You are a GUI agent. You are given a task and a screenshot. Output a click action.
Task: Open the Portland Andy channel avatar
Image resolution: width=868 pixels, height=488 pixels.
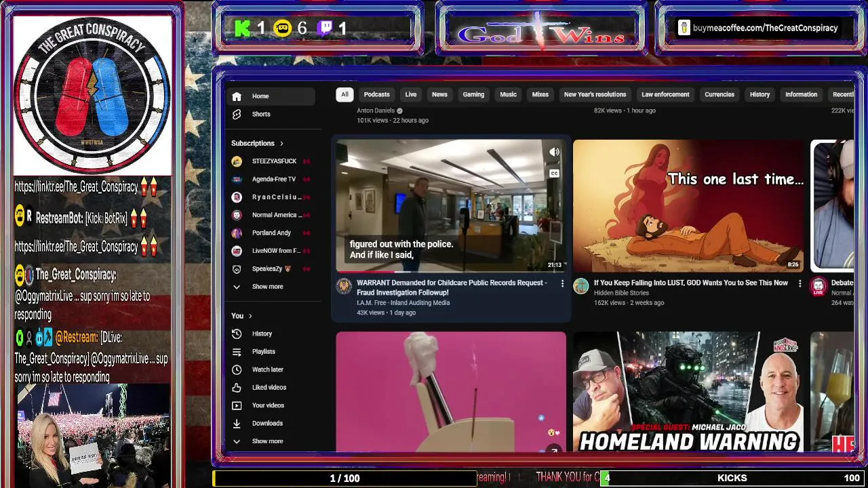[237, 233]
